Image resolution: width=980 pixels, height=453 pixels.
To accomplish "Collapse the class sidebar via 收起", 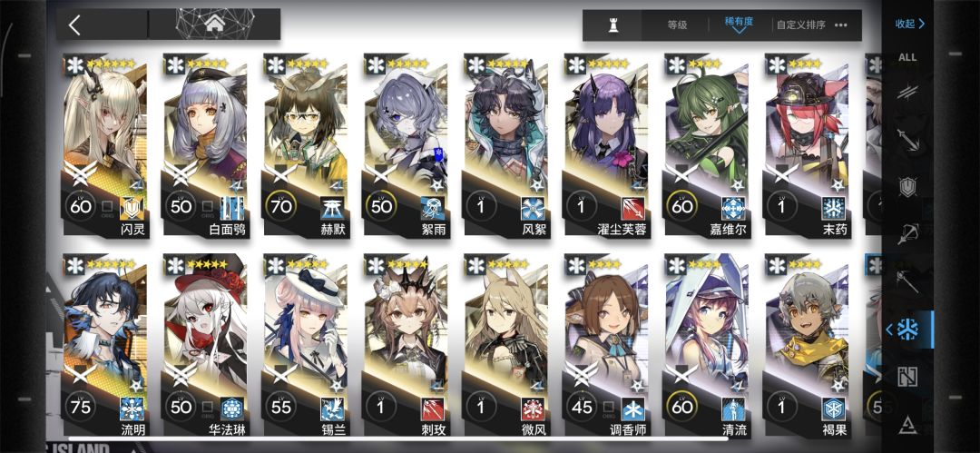I will tap(909, 24).
